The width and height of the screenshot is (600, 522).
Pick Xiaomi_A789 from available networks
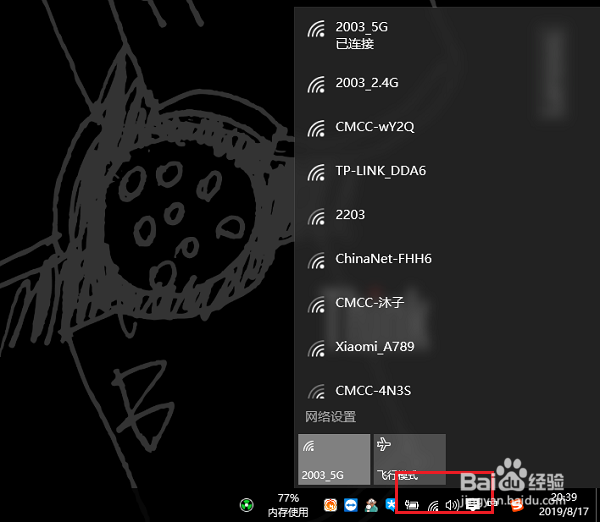447,347
